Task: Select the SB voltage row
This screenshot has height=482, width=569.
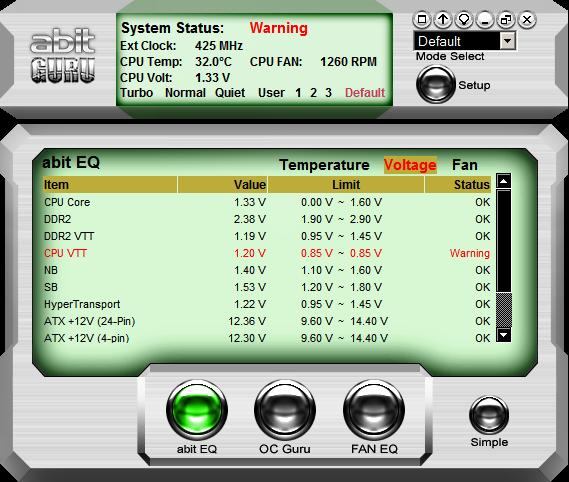Action: point(267,287)
